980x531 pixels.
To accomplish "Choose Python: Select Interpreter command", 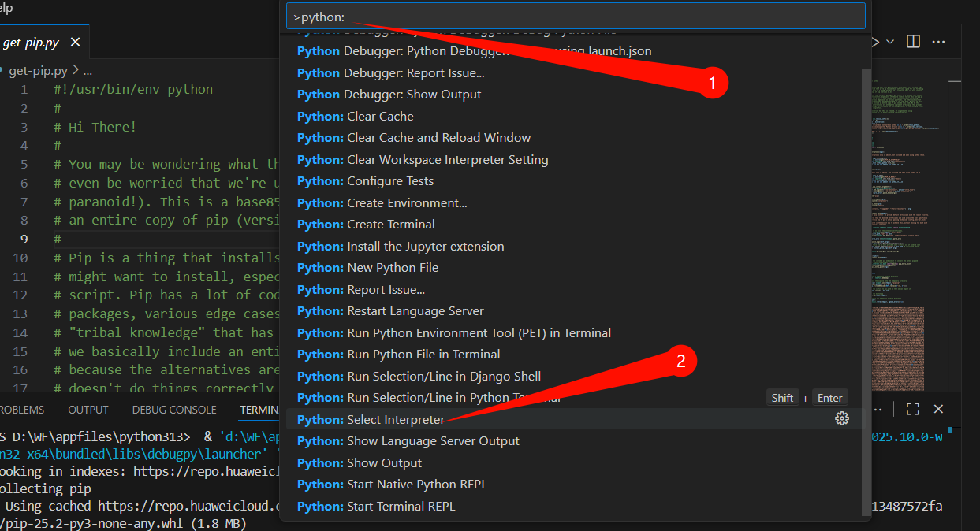I will [x=576, y=419].
